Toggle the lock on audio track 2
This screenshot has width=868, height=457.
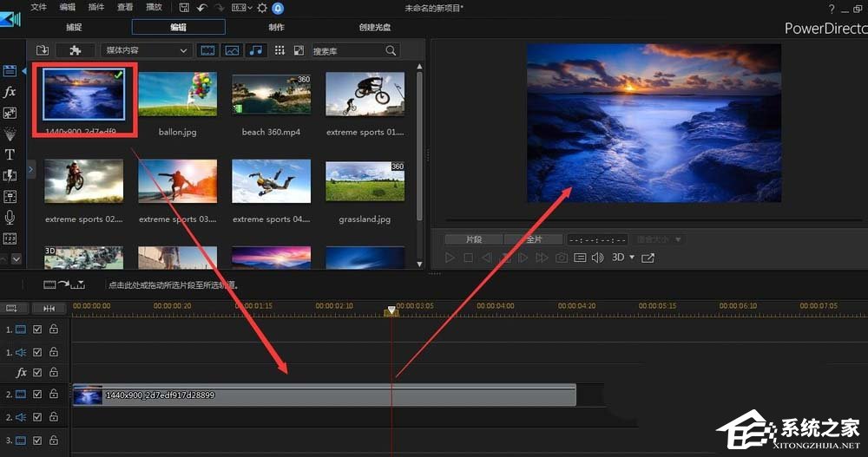point(54,417)
